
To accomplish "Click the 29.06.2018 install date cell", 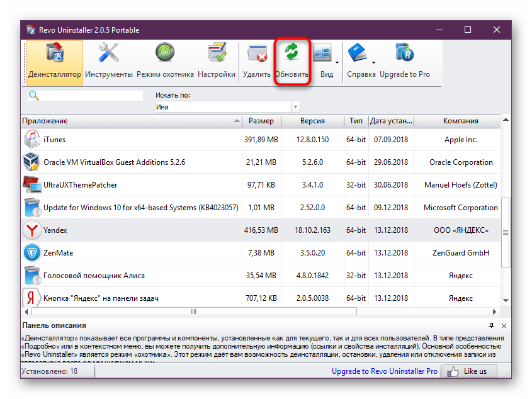I will click(x=391, y=162).
